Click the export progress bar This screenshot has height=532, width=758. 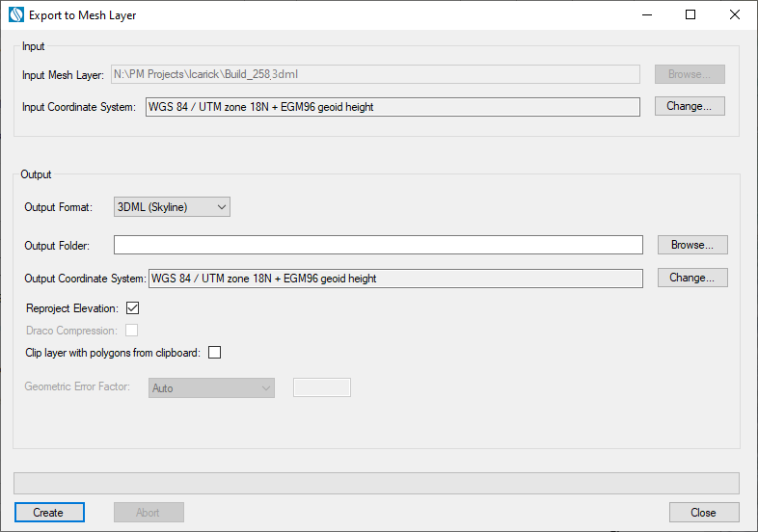pyautogui.click(x=376, y=483)
